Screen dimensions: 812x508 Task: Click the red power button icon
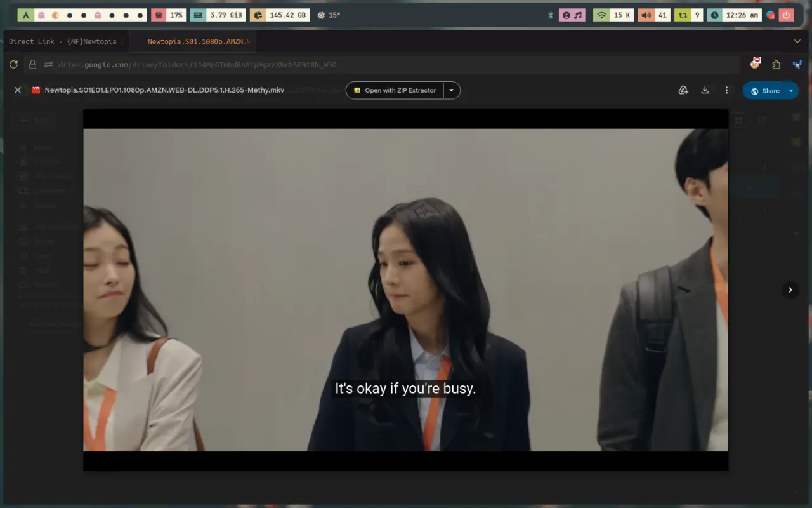(x=787, y=15)
